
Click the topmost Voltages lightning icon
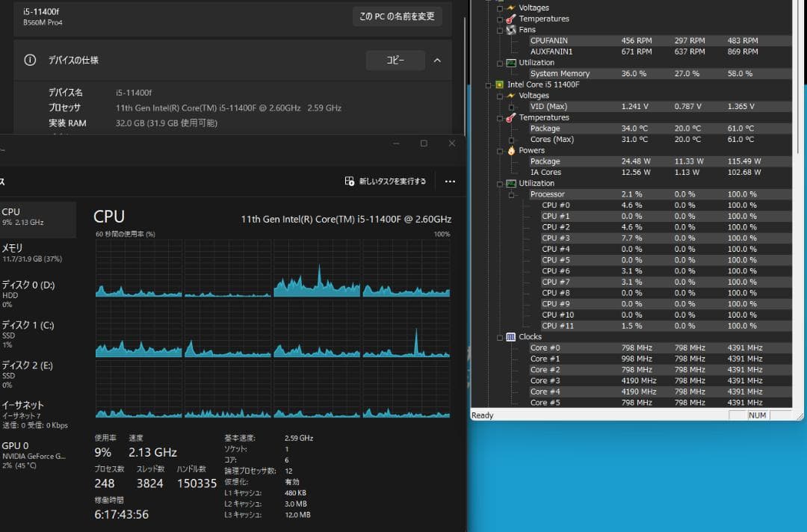[511, 7]
